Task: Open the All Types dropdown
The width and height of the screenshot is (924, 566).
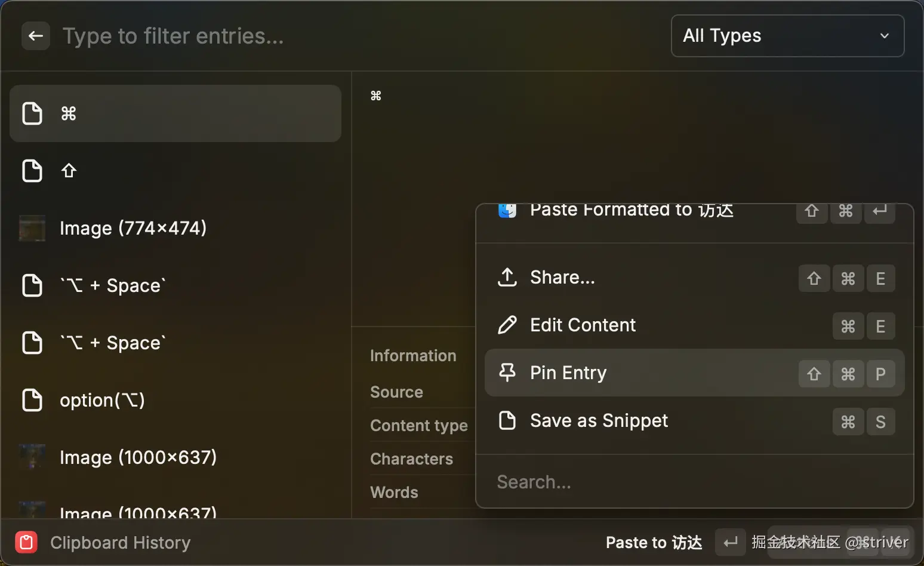Action: tap(787, 36)
